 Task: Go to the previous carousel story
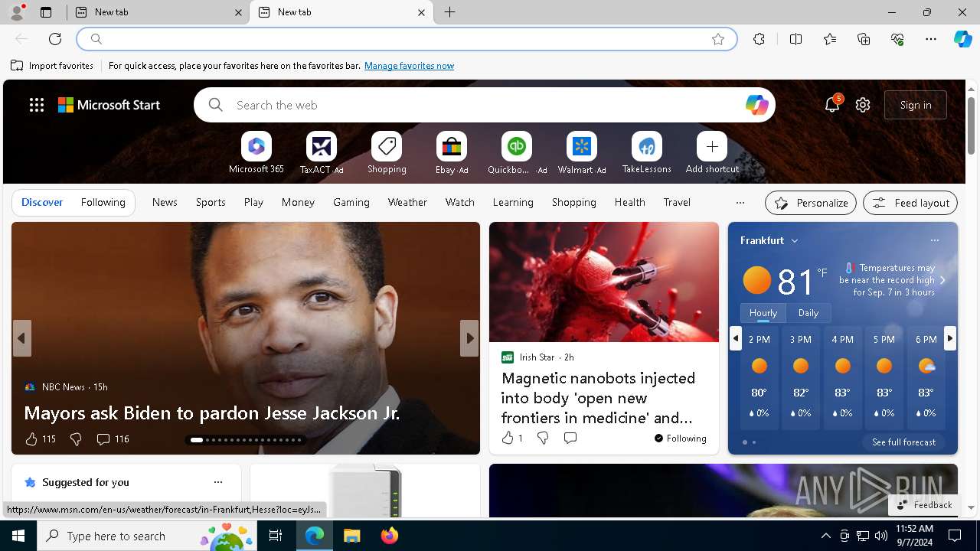pos(22,338)
